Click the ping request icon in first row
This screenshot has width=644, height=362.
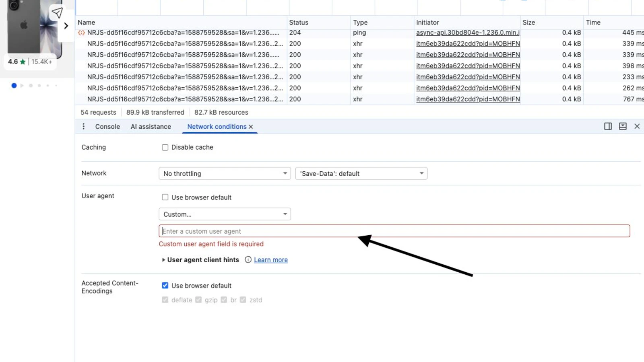click(81, 33)
